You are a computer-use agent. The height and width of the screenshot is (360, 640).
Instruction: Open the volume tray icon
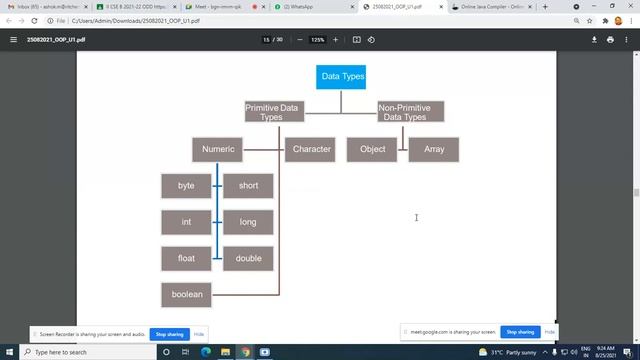pos(574,352)
